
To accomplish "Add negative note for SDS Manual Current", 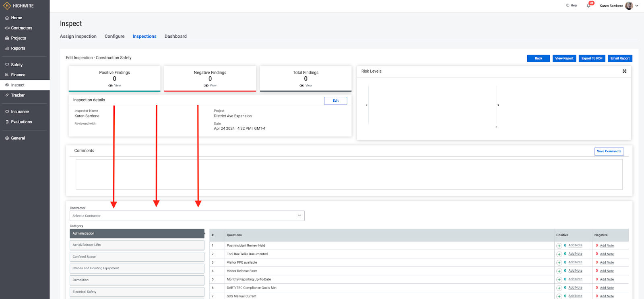I will (607, 296).
